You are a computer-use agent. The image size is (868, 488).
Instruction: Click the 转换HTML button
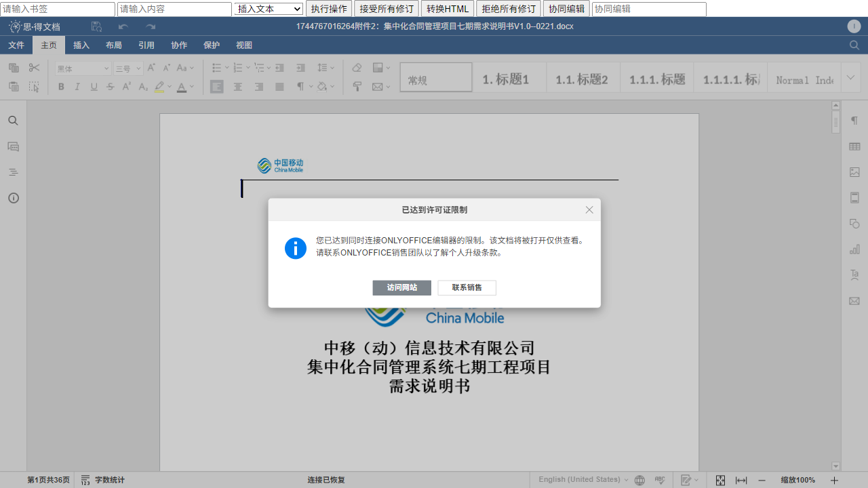coord(448,9)
